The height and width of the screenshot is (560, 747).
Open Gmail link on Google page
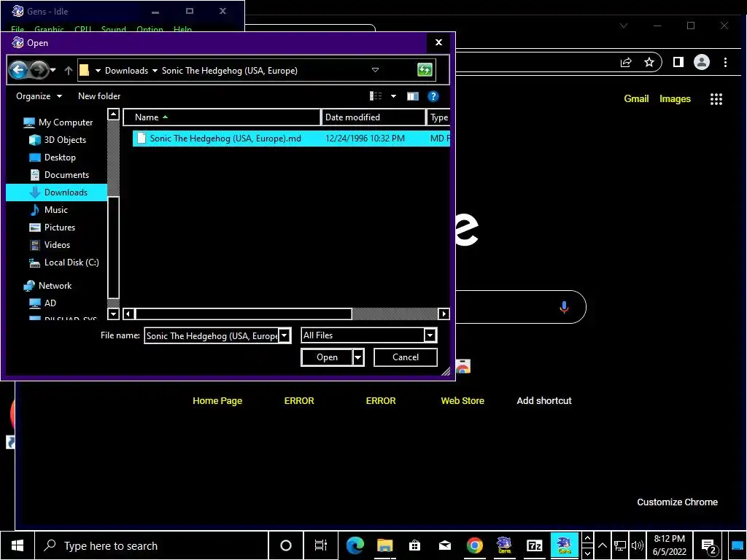(636, 98)
